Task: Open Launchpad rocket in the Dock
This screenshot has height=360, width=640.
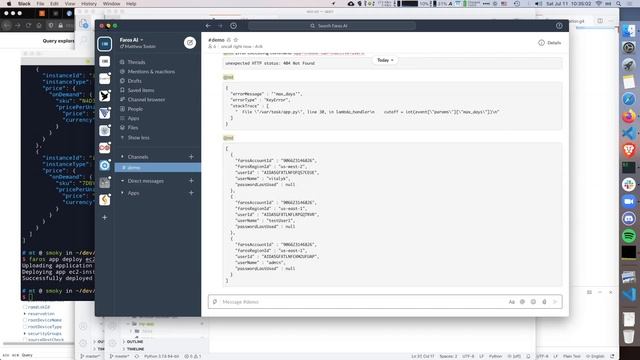Action: [x=629, y=65]
